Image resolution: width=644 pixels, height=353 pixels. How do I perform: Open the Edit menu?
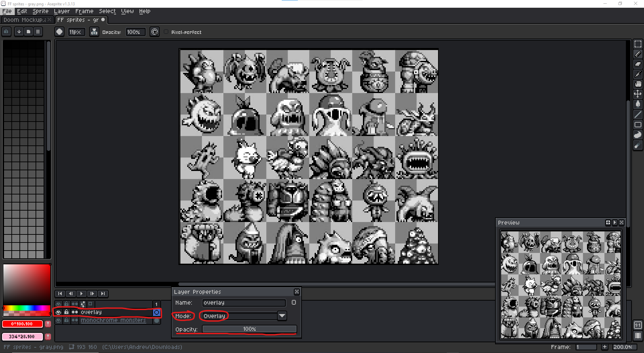(x=22, y=11)
